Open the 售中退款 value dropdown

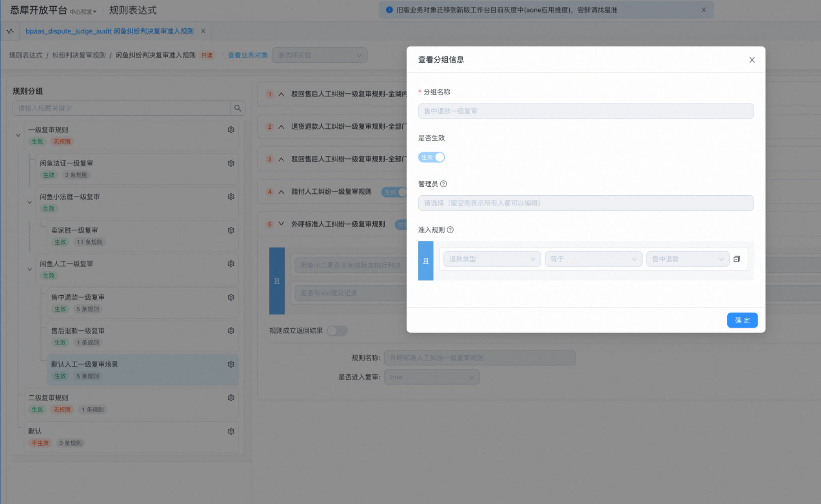tap(688, 259)
